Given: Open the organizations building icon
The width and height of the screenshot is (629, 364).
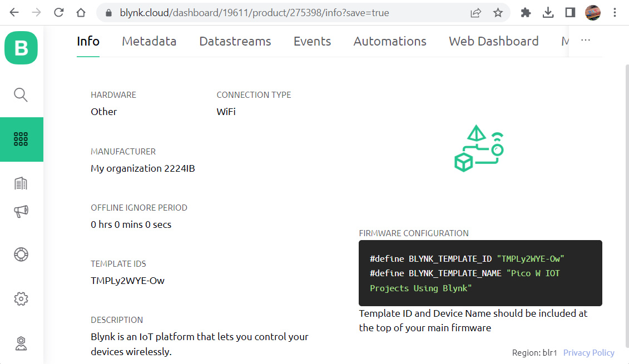Looking at the screenshot, I should [x=21, y=183].
